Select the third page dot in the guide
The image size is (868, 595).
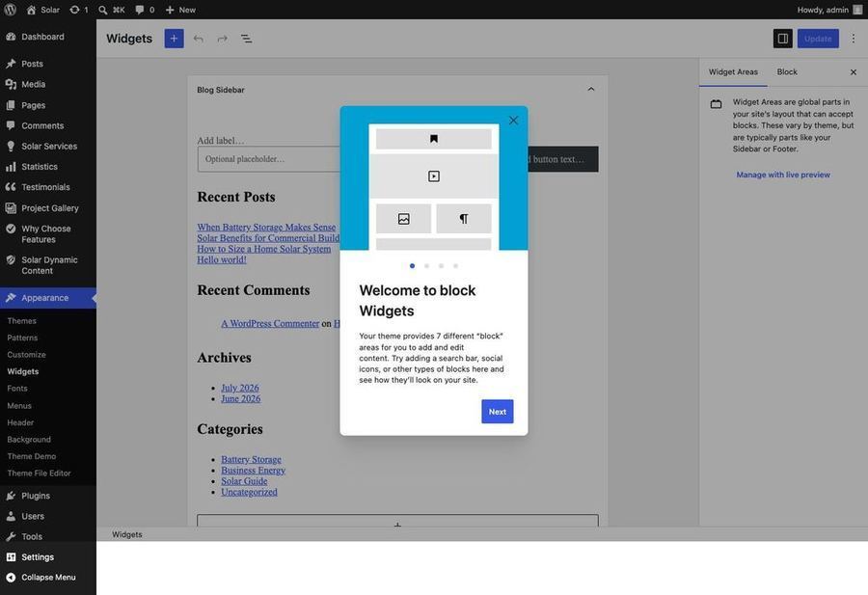[x=441, y=265]
